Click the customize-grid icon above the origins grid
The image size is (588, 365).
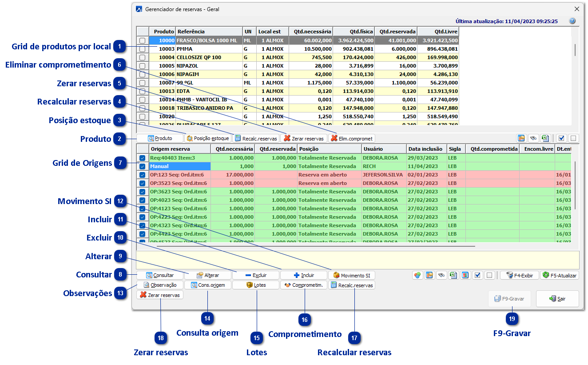point(521,138)
